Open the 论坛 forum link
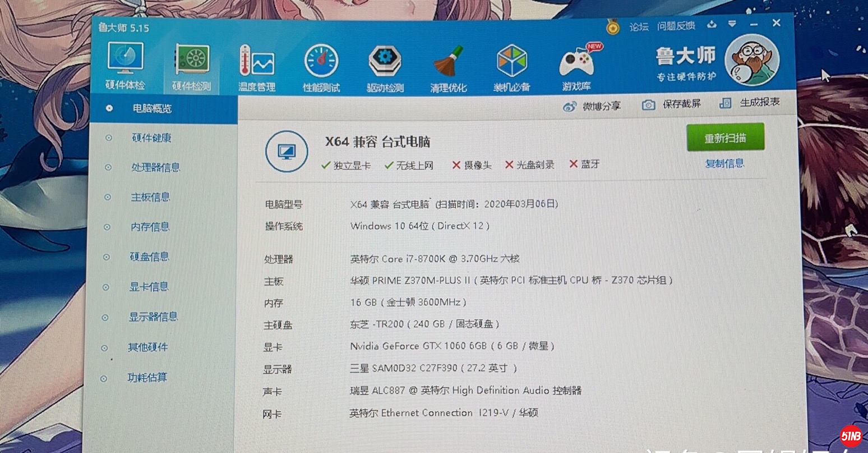The width and height of the screenshot is (868, 453). 639,26
